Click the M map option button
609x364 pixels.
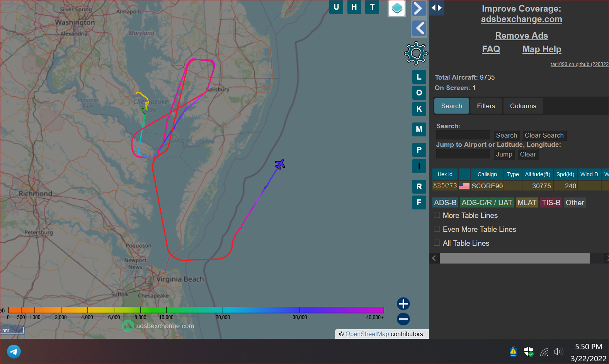click(419, 129)
